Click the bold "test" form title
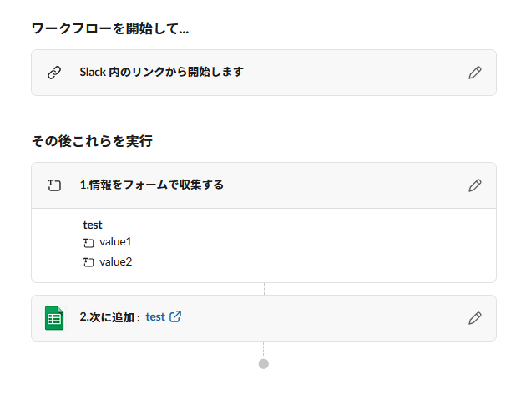This screenshot has height=420, width=531. (x=93, y=225)
